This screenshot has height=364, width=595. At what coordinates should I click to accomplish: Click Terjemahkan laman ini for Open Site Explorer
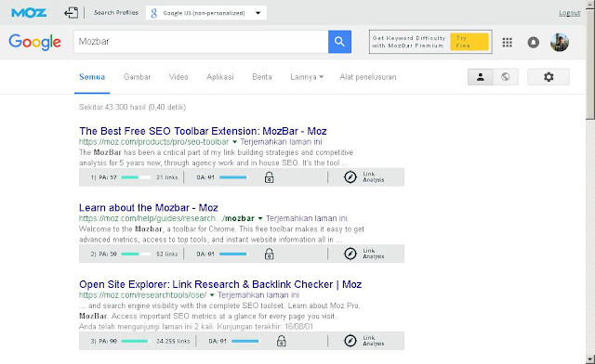point(258,295)
